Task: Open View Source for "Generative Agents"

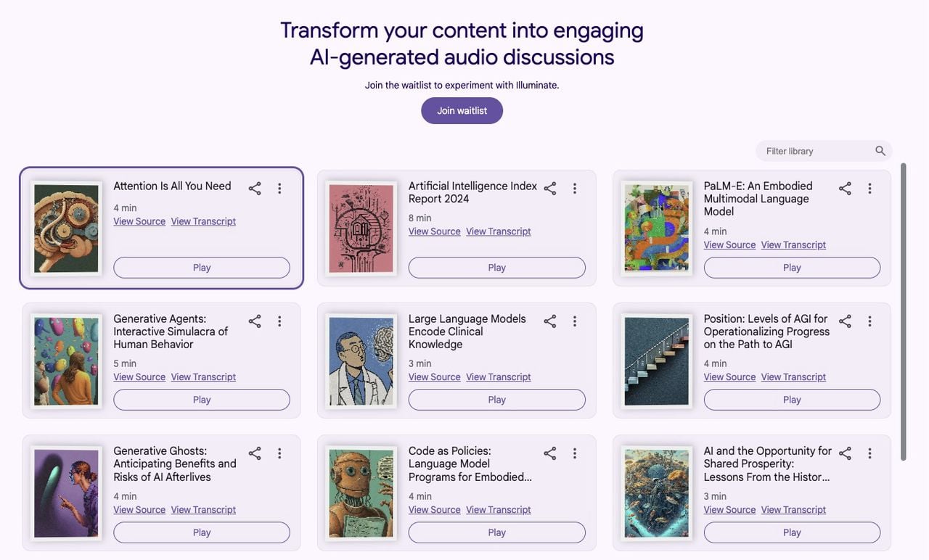Action: tap(139, 376)
